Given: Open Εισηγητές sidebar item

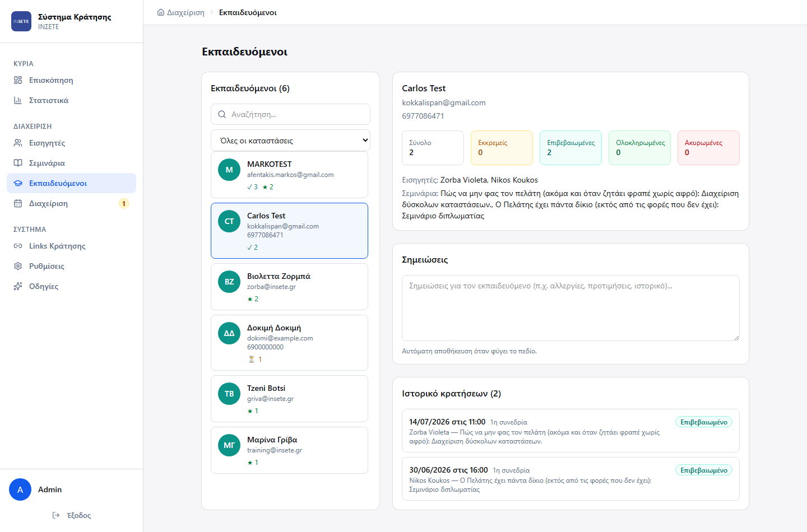Looking at the screenshot, I should [x=71, y=143].
